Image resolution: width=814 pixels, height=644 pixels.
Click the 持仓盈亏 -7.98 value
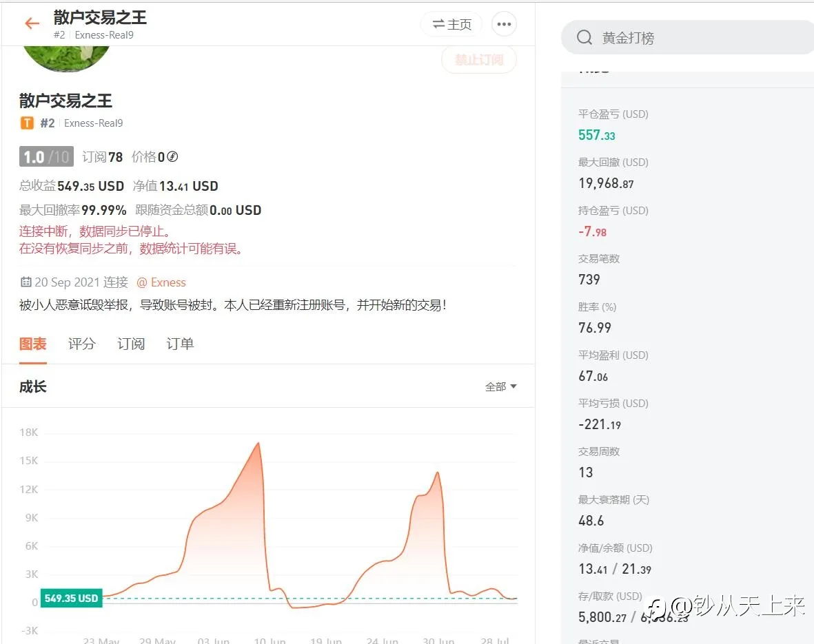(x=592, y=231)
